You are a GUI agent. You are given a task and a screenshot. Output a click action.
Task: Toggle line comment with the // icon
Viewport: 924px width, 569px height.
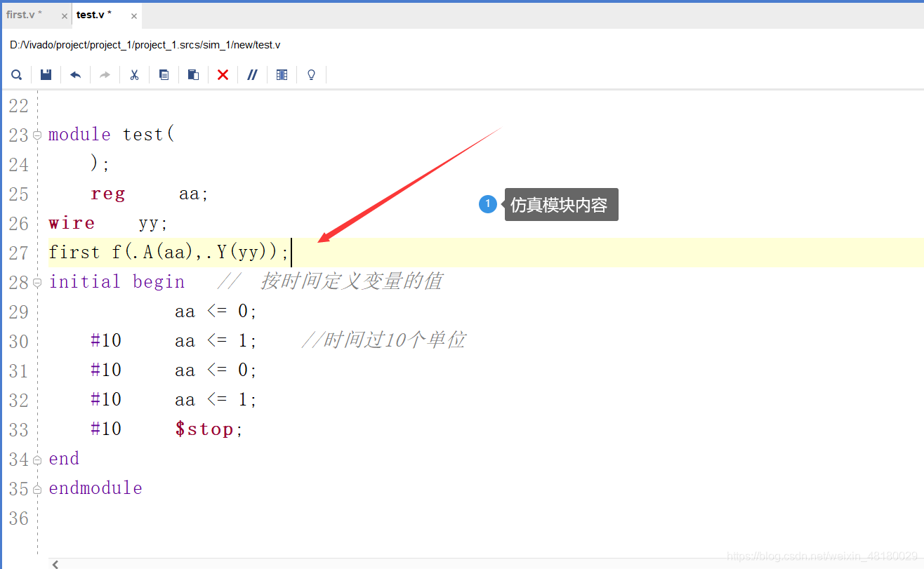click(253, 74)
